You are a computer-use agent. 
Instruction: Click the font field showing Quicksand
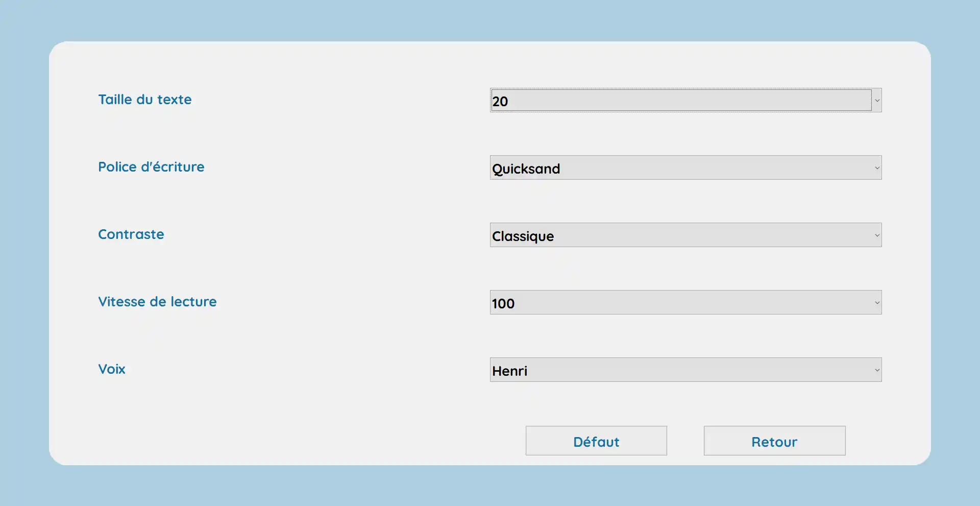(681, 168)
